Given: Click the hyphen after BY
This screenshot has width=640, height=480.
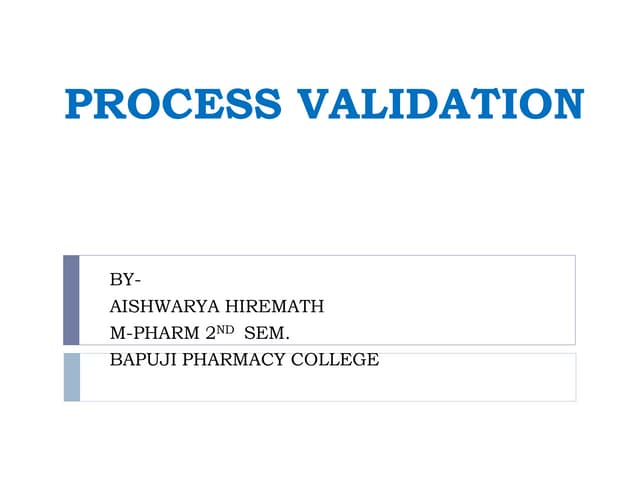Looking at the screenshot, I should pyautogui.click(x=137, y=280).
